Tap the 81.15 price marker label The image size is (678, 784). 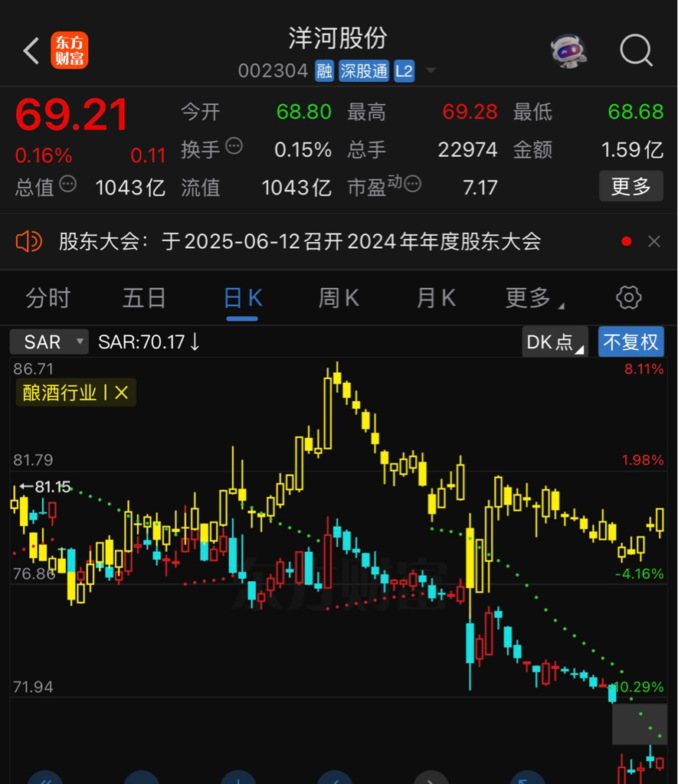(x=45, y=486)
